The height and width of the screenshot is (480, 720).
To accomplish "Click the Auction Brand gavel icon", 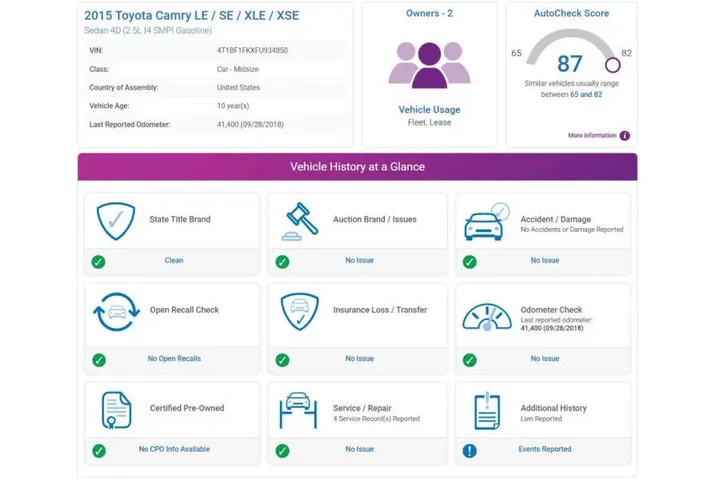I will tap(301, 220).
